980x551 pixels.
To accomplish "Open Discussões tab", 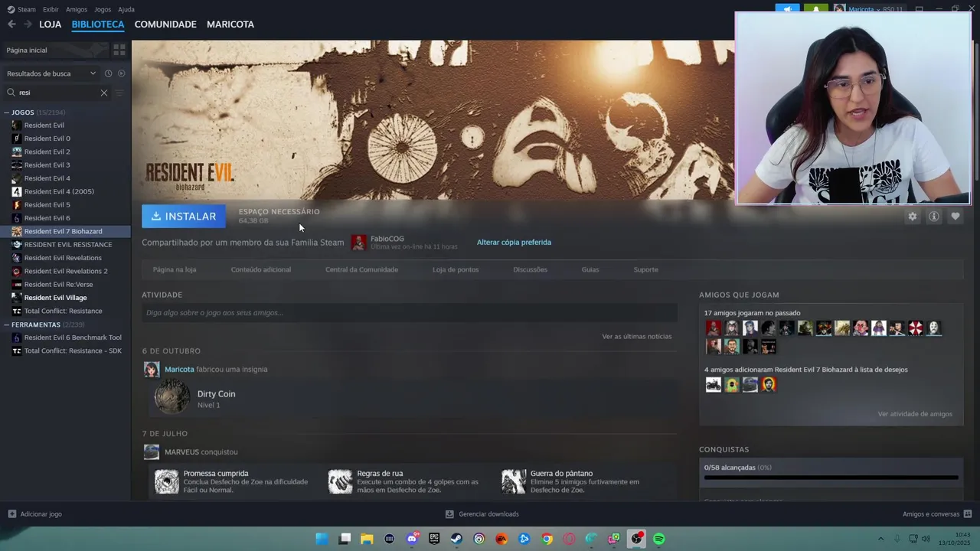I will (530, 269).
